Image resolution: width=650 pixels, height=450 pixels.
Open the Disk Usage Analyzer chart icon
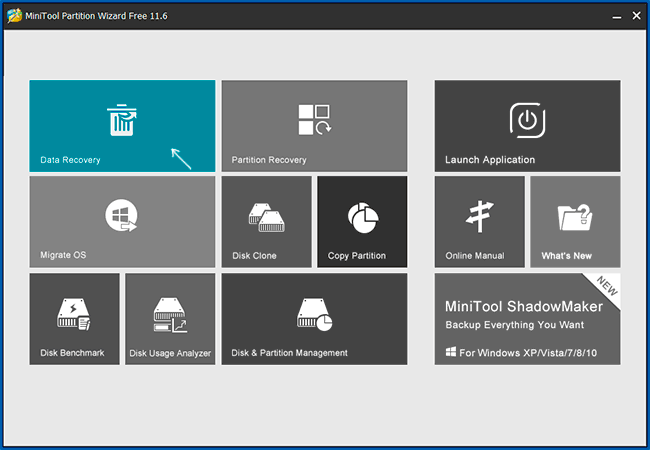click(170, 315)
